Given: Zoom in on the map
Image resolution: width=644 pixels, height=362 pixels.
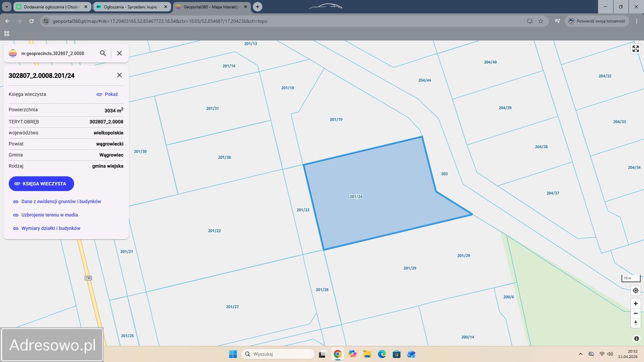Looking at the screenshot, I should coord(635,304).
